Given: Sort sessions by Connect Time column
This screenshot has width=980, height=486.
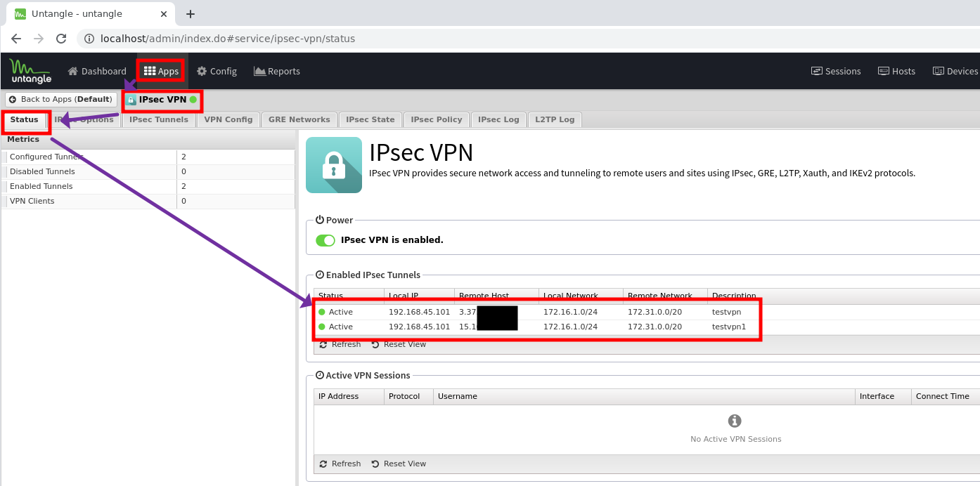Looking at the screenshot, I should click(946, 396).
